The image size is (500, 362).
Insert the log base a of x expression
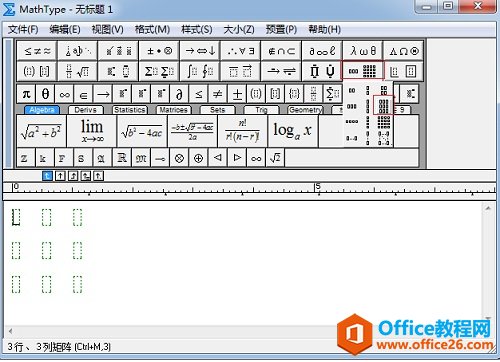point(293,131)
